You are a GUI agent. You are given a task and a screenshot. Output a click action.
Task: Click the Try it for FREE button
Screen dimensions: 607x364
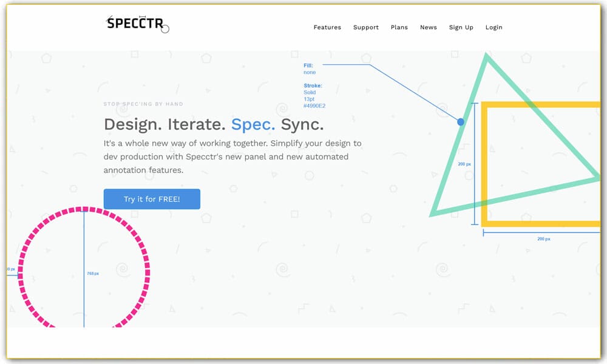click(x=152, y=199)
